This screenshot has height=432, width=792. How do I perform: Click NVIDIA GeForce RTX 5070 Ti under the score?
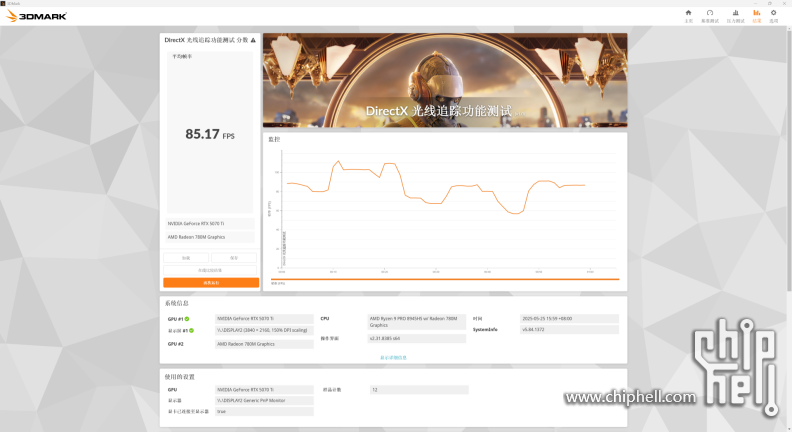(x=210, y=223)
